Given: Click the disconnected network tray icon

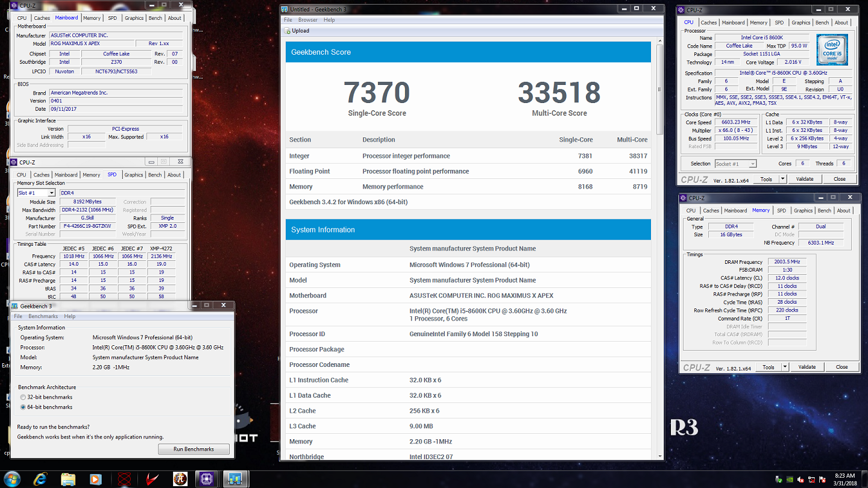Looking at the screenshot, I should click(813, 480).
